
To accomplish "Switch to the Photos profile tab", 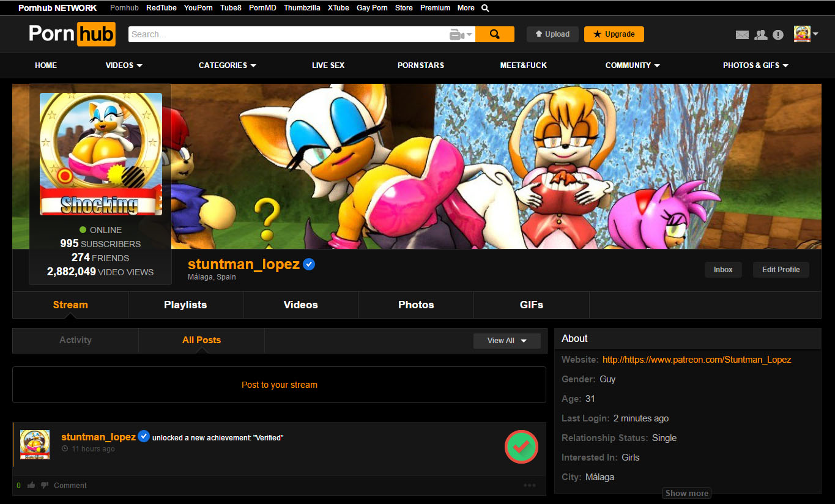I will click(x=416, y=305).
